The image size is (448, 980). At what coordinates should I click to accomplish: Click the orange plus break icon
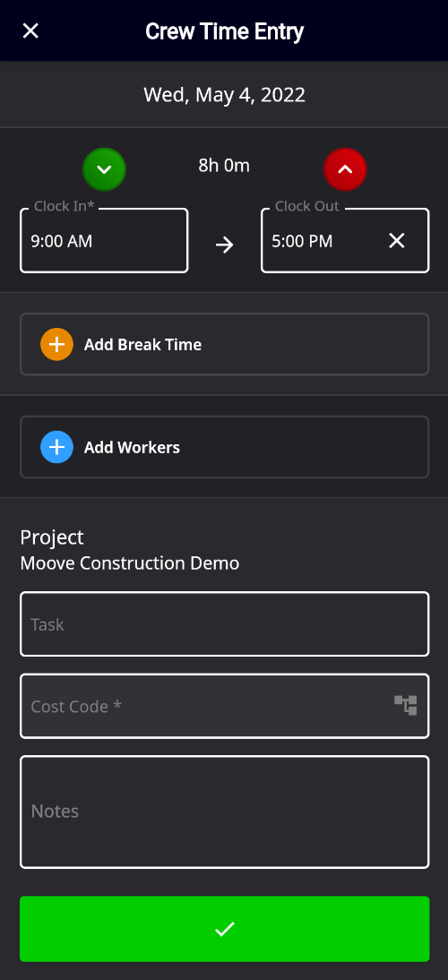coord(56,344)
